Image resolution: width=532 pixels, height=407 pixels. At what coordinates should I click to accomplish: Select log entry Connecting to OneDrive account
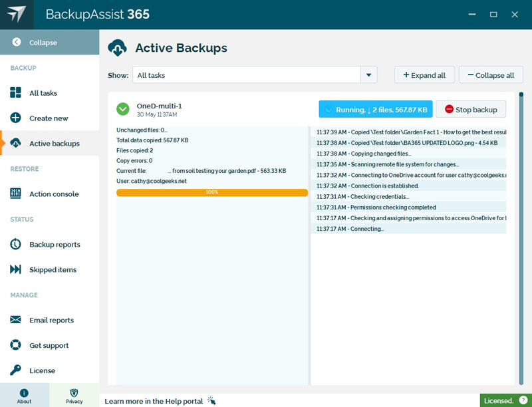point(409,175)
